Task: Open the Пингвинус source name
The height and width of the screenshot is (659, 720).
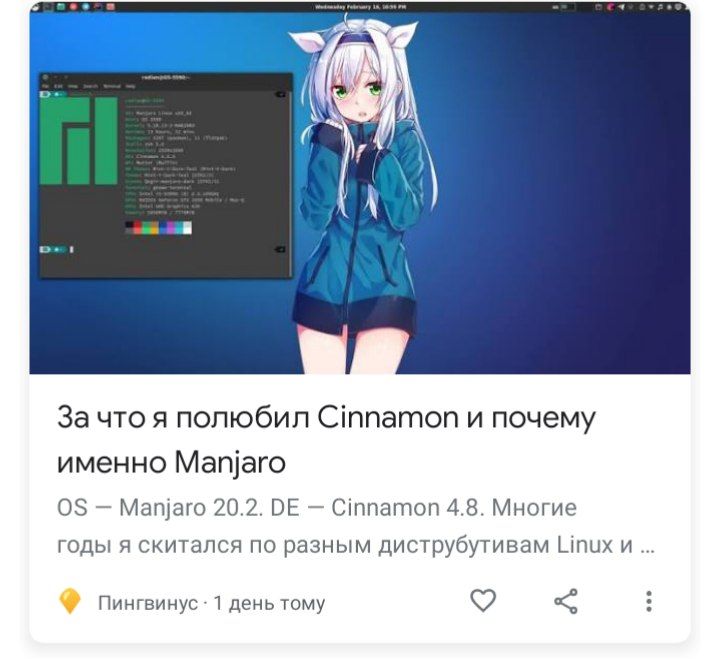Action: (147, 603)
